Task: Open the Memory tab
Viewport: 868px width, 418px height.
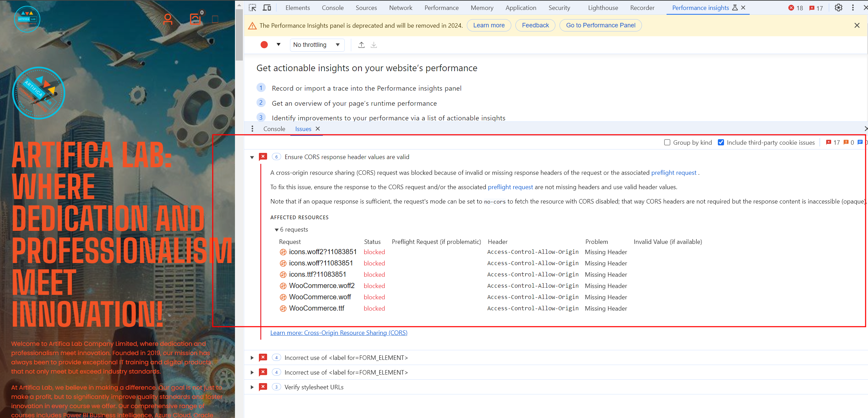Action: point(482,8)
